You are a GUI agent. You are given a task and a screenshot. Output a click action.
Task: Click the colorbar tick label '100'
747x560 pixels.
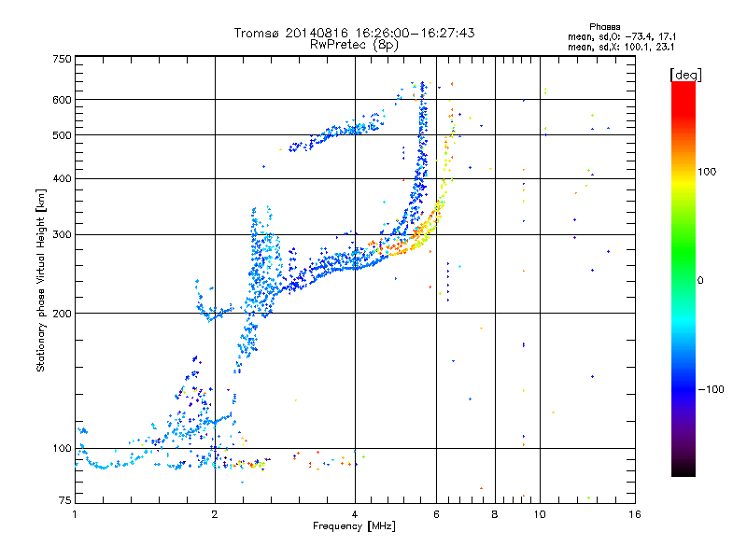(707, 172)
